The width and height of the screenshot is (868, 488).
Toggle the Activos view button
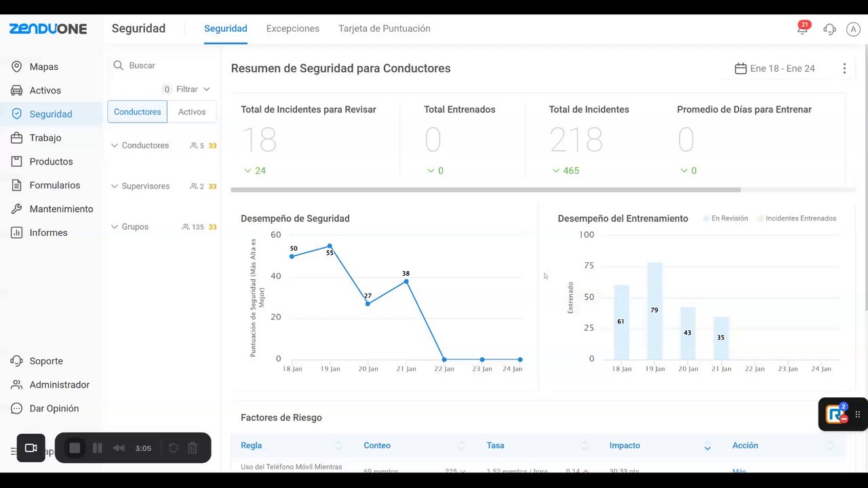192,112
